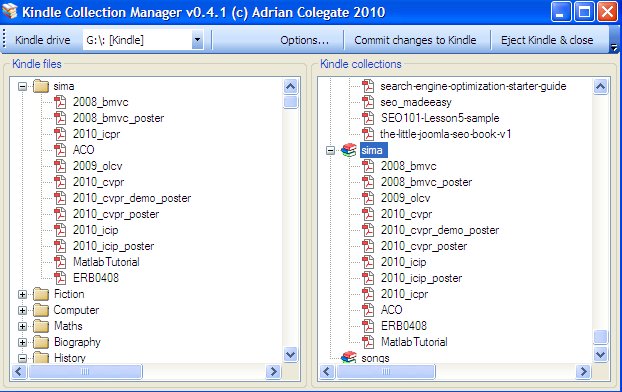Click the Maths folder icon
This screenshot has height=392, width=622.
pos(41,326)
